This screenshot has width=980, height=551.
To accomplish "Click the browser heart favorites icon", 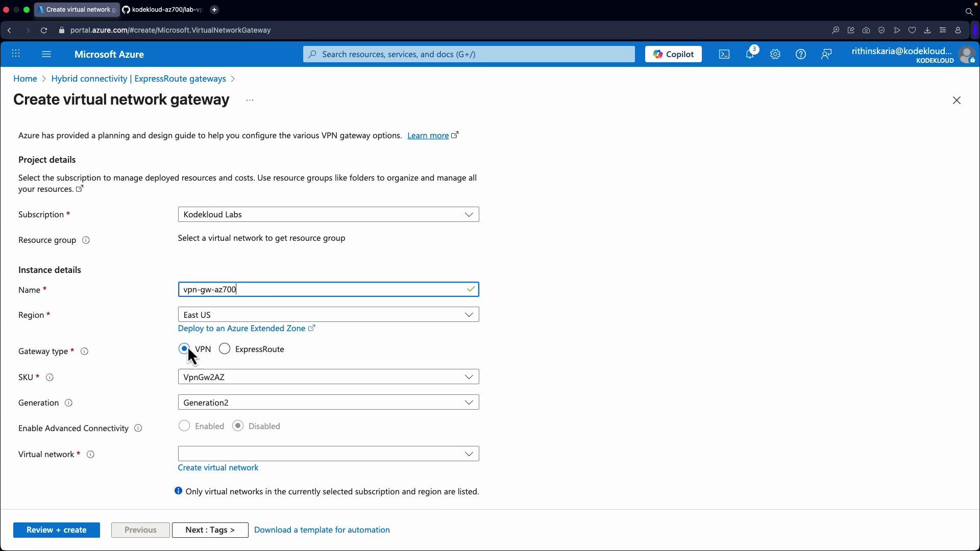I will point(912,31).
